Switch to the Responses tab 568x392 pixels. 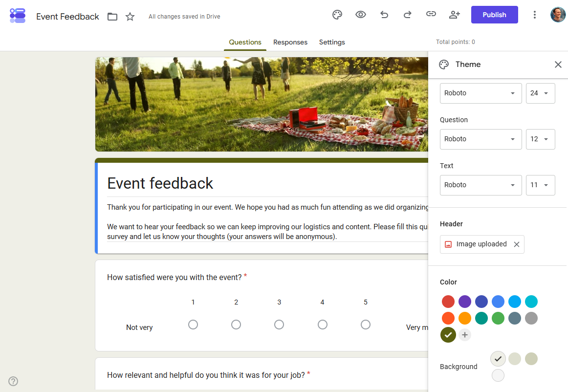[290, 42]
